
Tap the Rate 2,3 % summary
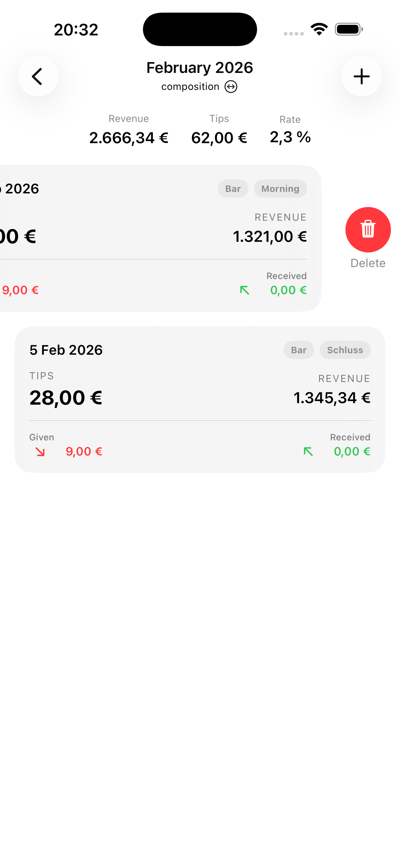pyautogui.click(x=290, y=137)
